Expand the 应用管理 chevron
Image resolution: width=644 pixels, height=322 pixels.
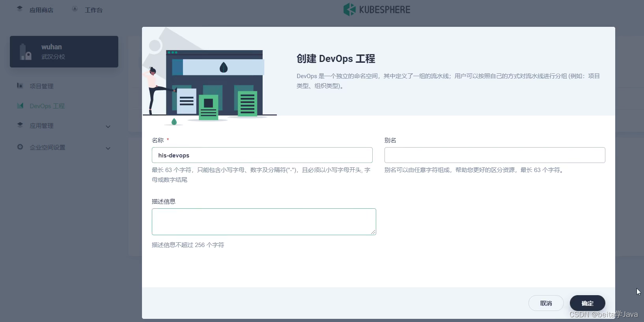coord(108,127)
